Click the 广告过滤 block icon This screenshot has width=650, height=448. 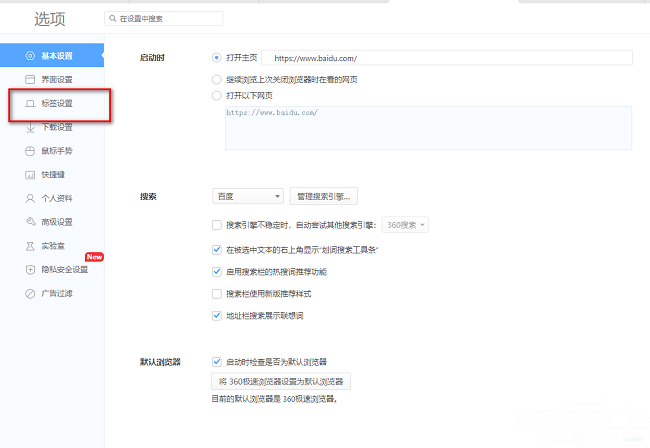(30, 294)
